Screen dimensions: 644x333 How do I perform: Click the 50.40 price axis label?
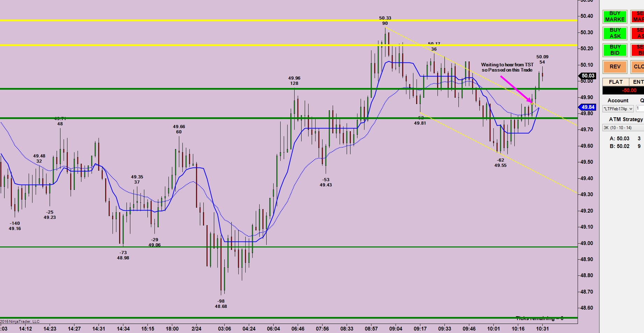coord(587,16)
